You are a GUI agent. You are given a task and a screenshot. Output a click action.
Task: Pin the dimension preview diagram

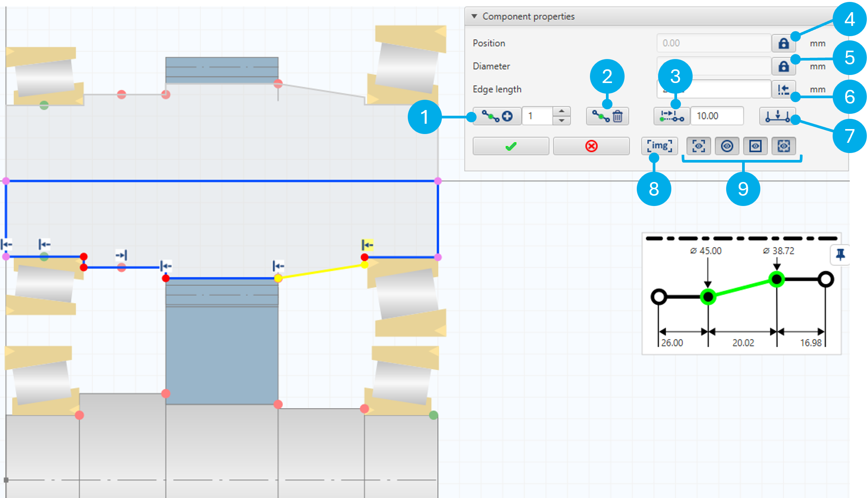tap(840, 254)
